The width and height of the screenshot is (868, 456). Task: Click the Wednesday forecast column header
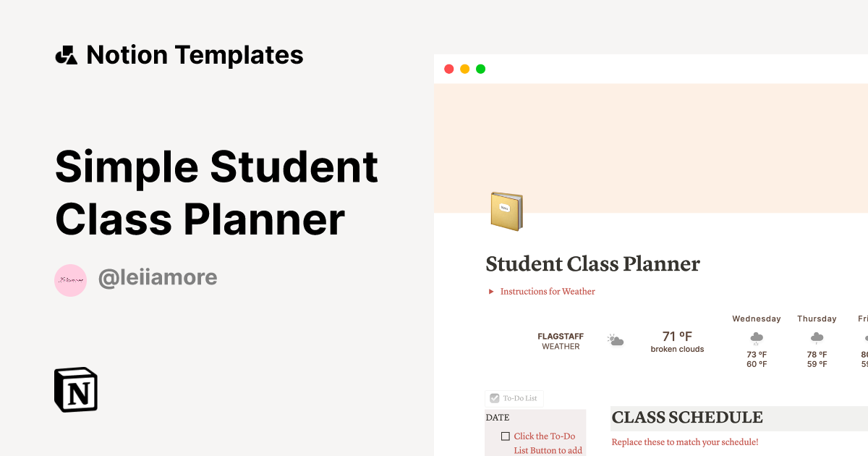(x=757, y=318)
